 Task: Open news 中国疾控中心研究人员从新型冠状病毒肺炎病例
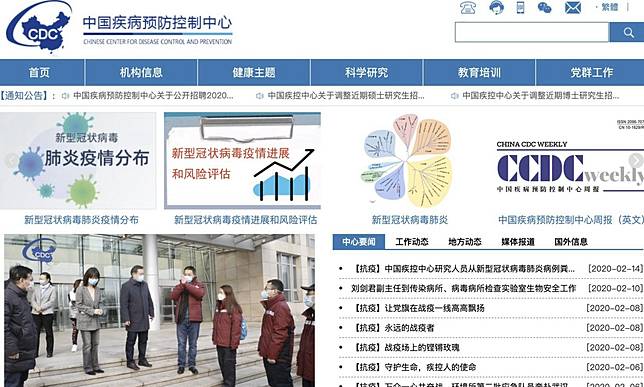464,269
